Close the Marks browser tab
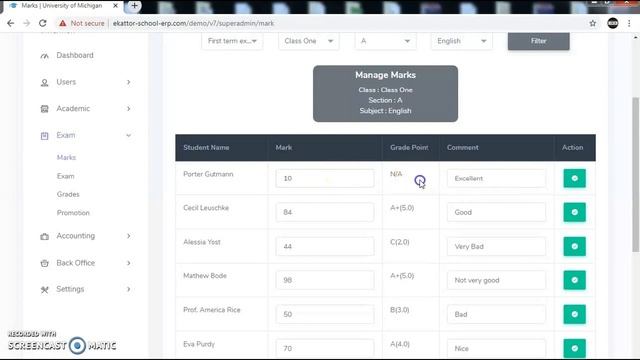This screenshot has width=640, height=360. click(x=116, y=6)
